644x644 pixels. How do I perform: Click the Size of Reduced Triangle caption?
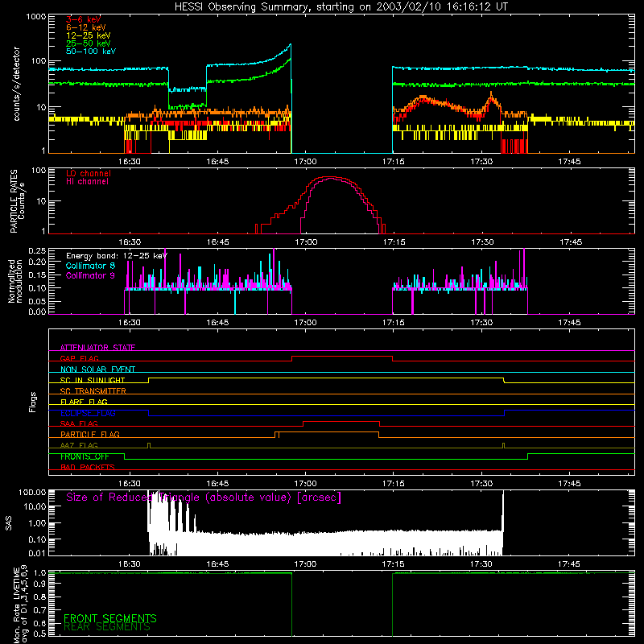click(x=204, y=497)
